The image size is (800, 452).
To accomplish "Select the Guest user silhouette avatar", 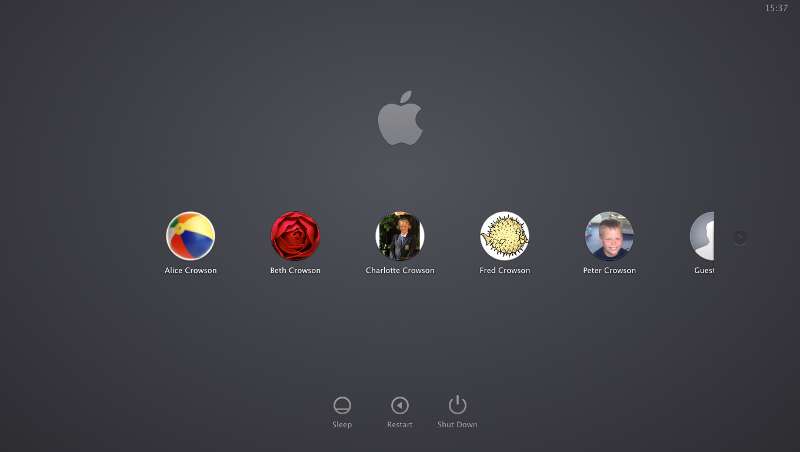I will 702,236.
